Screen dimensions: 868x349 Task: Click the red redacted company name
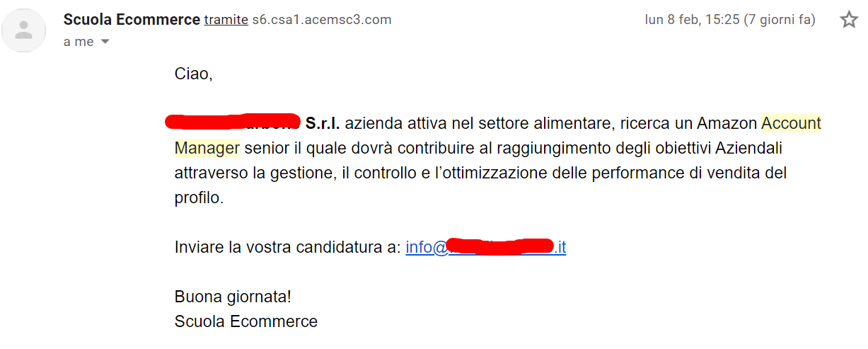(x=233, y=122)
